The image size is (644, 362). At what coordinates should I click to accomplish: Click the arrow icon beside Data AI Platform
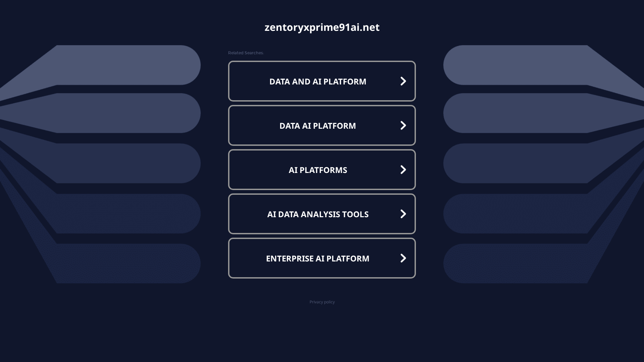403,125
